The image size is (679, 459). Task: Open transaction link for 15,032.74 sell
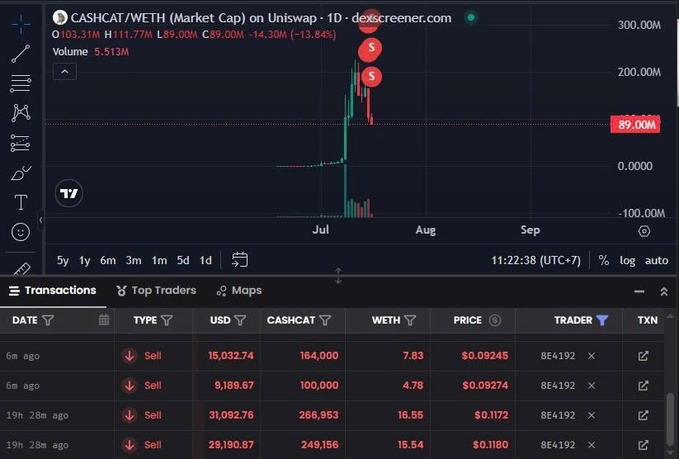643,356
